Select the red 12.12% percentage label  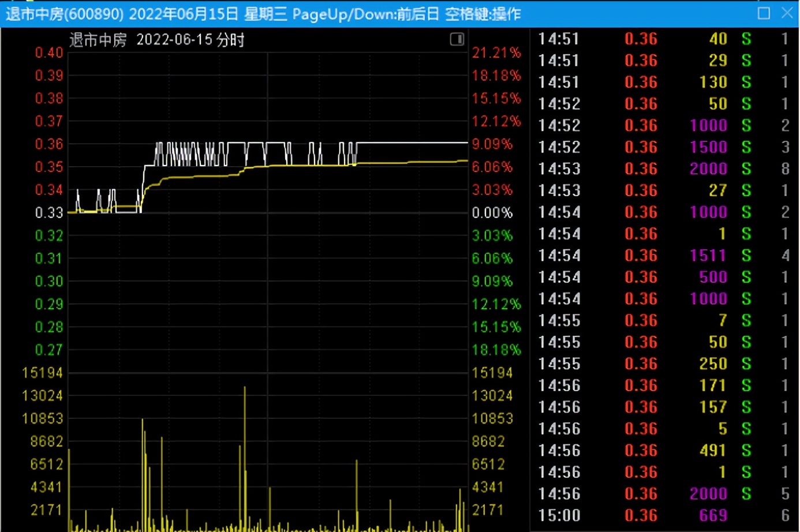click(x=496, y=121)
